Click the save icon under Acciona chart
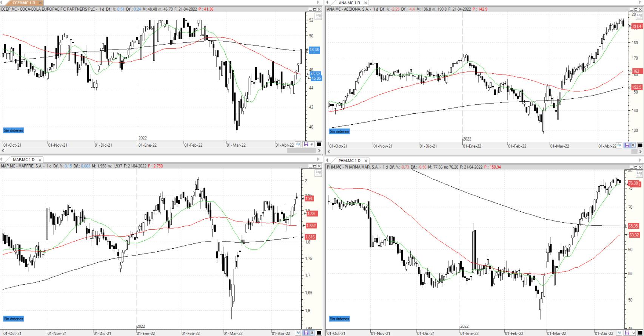Viewport: 644px width, 336px height. [627, 145]
